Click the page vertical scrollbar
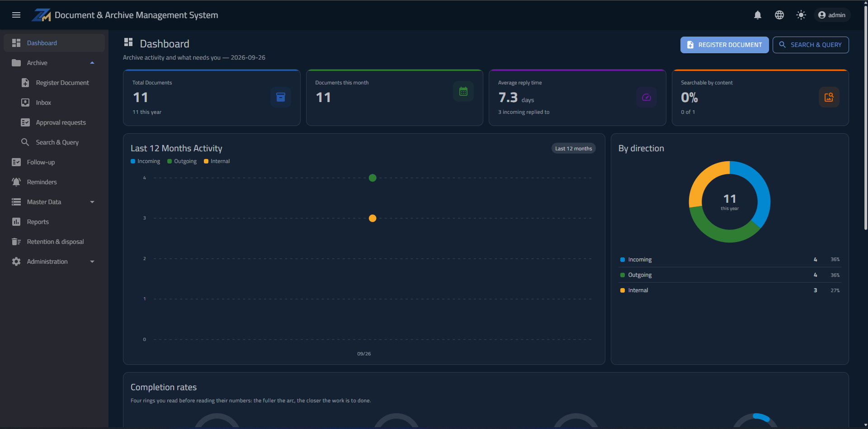This screenshot has width=868, height=429. (x=865, y=117)
